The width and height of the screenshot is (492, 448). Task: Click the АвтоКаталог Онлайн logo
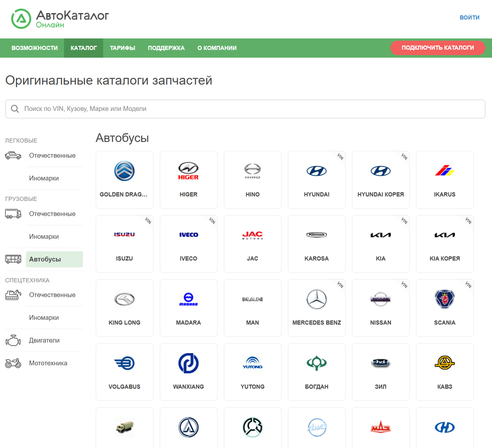tap(60, 19)
